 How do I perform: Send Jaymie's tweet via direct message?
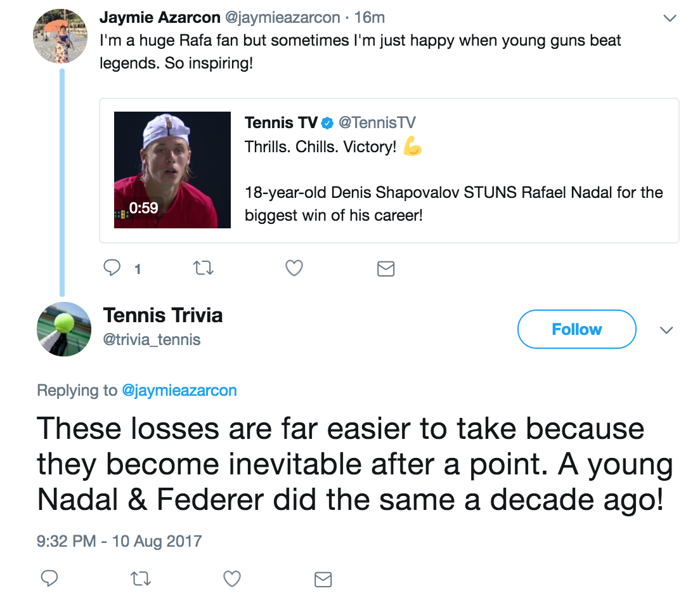(x=386, y=268)
